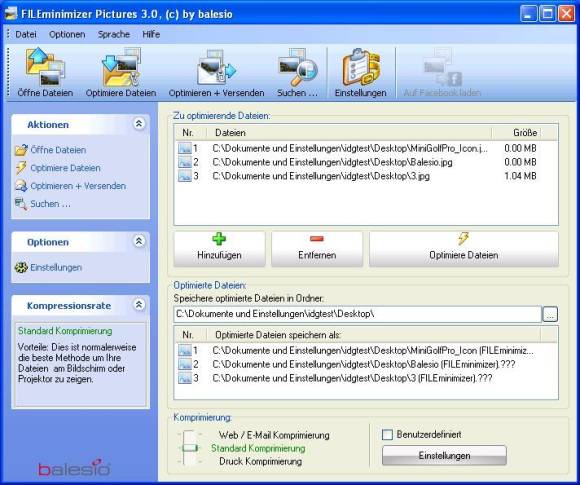The height and width of the screenshot is (485, 580).
Task: Click the Einstellungen button under Benutzerdefiniert
Action: (x=444, y=455)
